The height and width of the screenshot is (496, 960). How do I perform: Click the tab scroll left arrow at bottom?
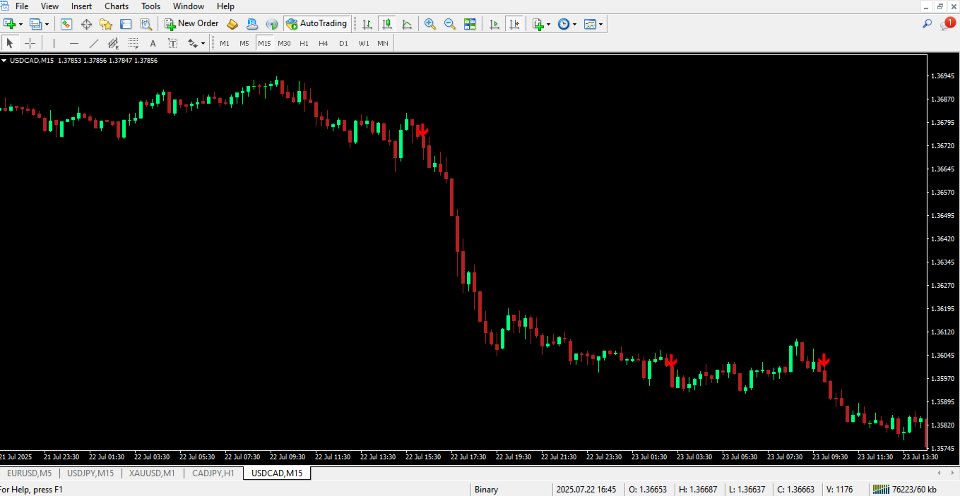tap(940, 473)
